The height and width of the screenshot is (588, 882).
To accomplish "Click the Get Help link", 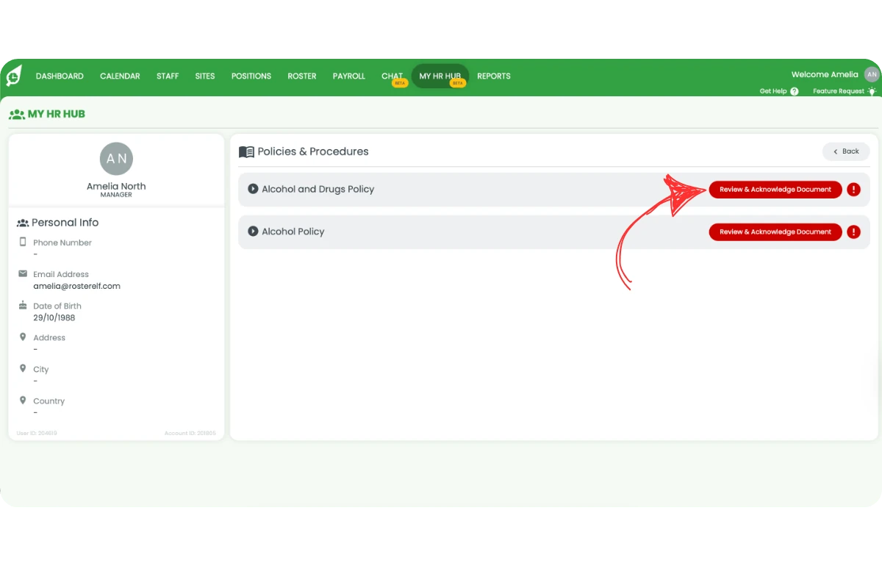I will 773,91.
